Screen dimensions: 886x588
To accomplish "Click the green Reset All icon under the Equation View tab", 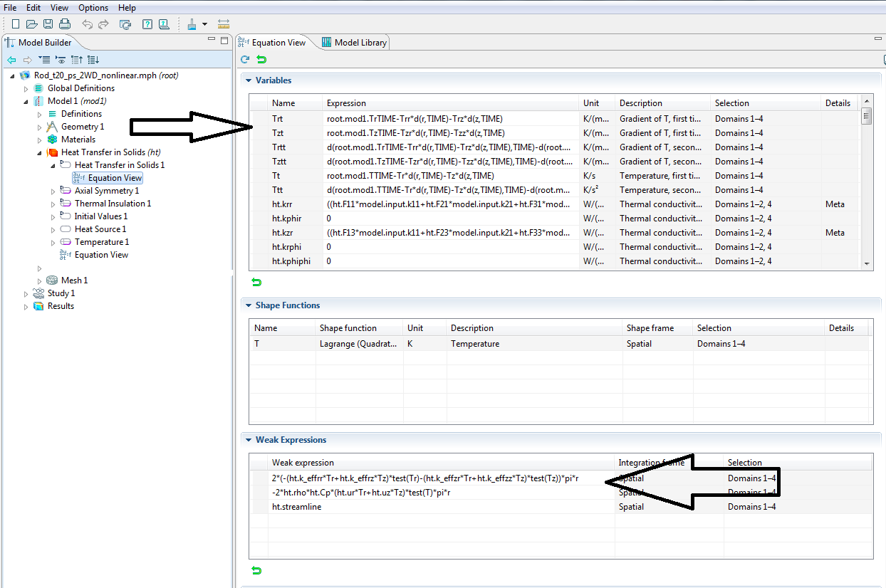I will coord(261,60).
